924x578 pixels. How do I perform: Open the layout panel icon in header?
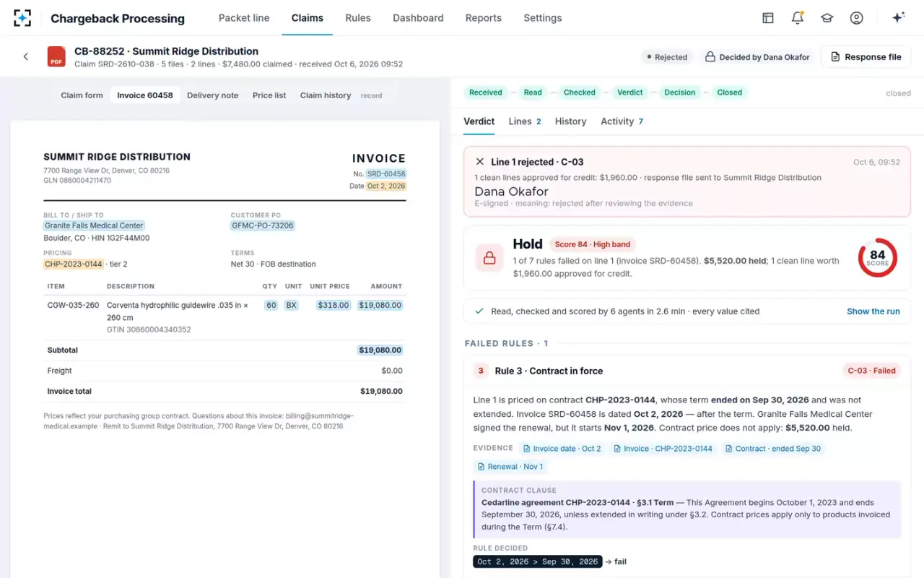(x=768, y=18)
